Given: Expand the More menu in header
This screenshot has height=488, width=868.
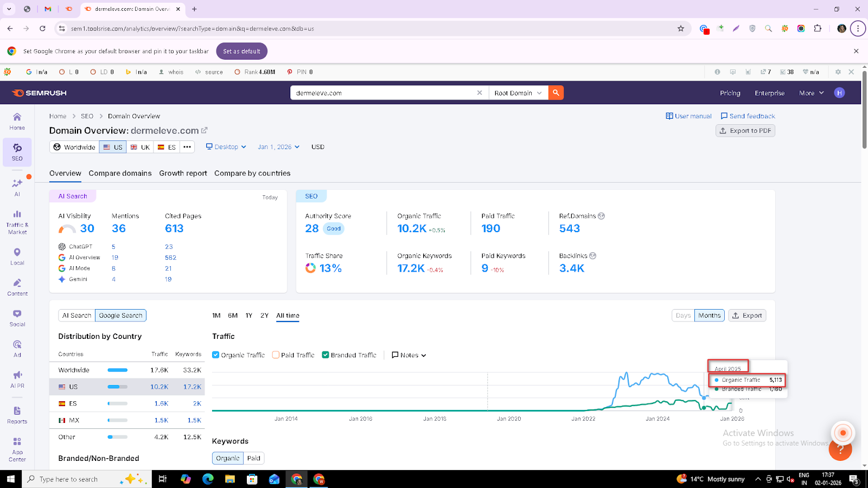Looking at the screenshot, I should 811,93.
